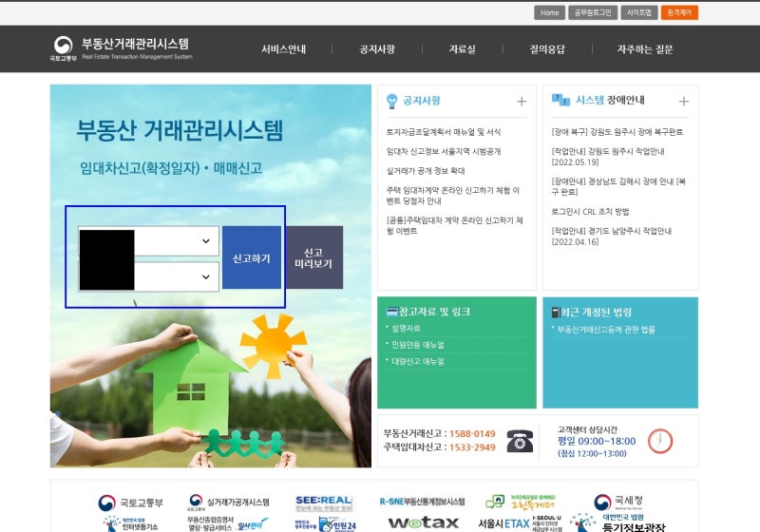Image resolution: width=760 pixels, height=532 pixels.
Task: Open 로그인시 CRL 조치 방법
Action: click(x=590, y=211)
